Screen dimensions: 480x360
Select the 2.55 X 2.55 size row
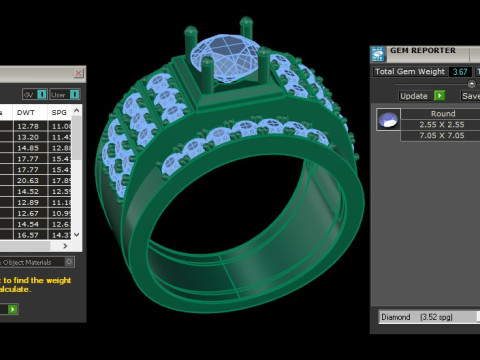point(440,125)
